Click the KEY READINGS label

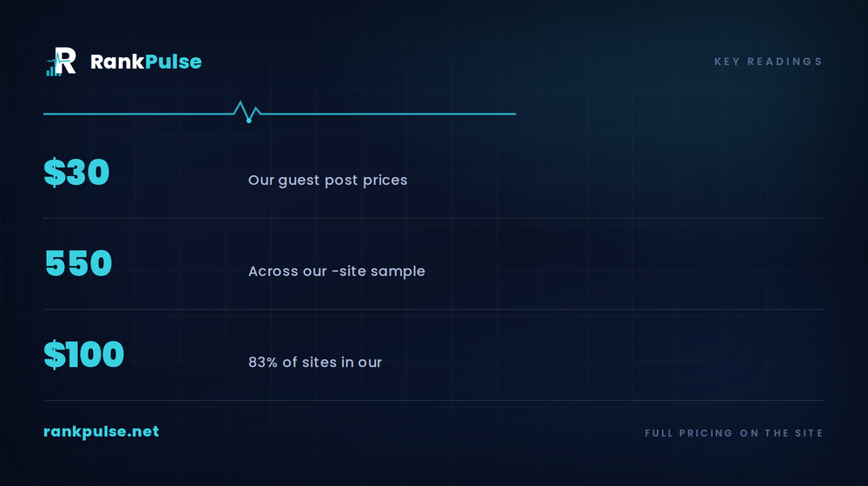coord(768,62)
